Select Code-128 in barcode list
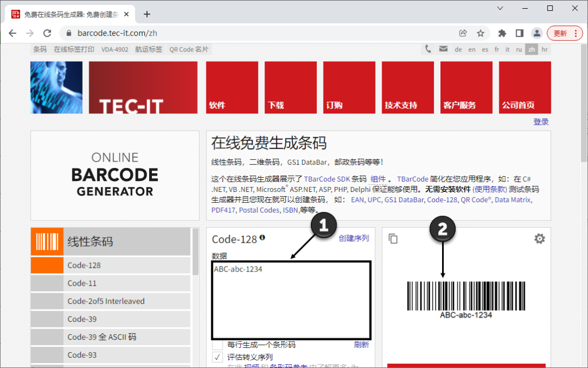The width and height of the screenshot is (588, 368). [x=111, y=265]
